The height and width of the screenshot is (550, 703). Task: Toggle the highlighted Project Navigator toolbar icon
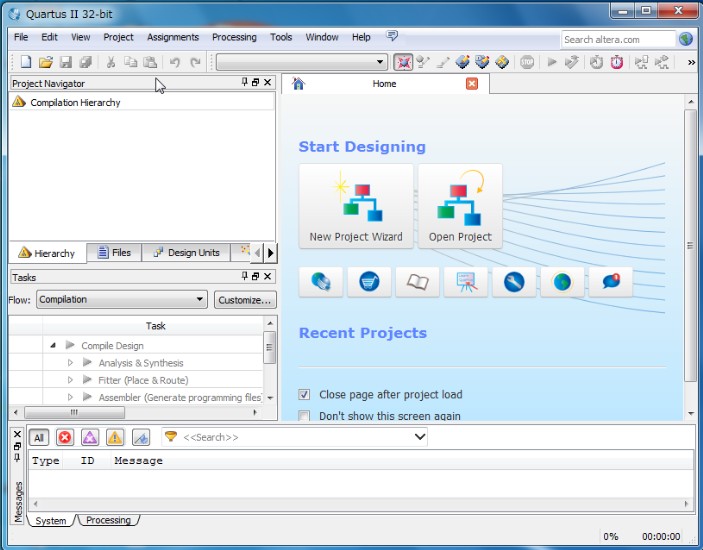click(403, 62)
